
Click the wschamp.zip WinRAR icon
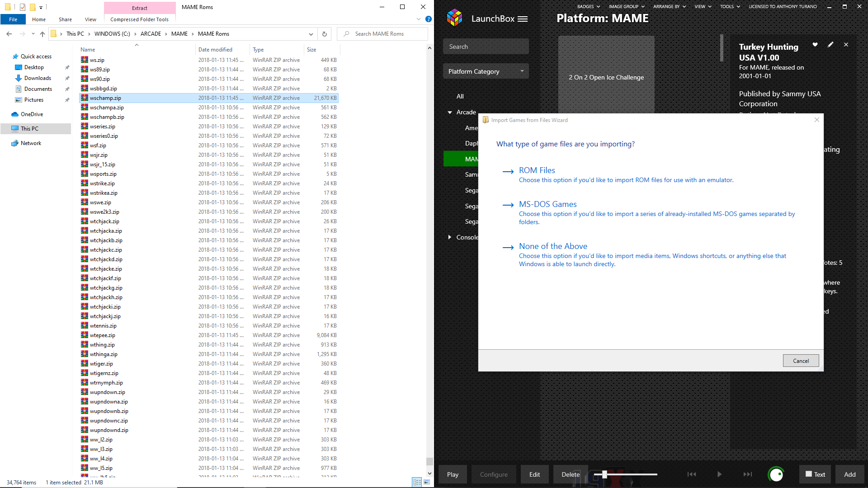coord(85,98)
